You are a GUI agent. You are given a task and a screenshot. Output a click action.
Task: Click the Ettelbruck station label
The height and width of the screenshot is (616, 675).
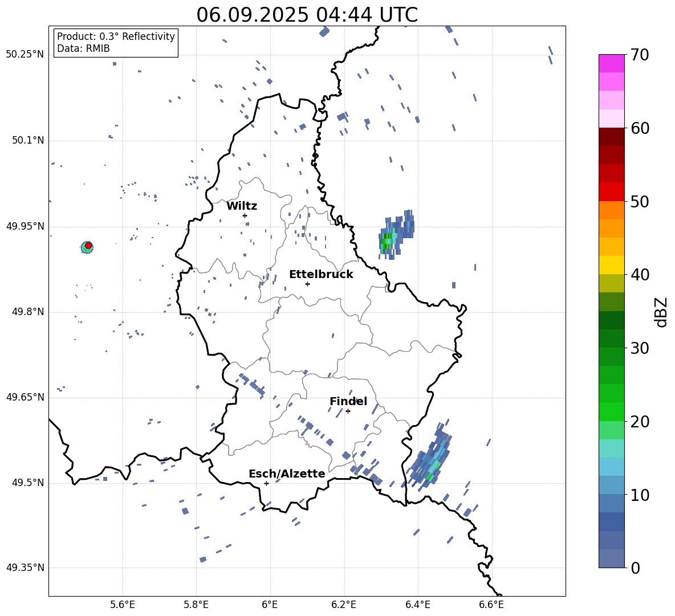pyautogui.click(x=321, y=275)
